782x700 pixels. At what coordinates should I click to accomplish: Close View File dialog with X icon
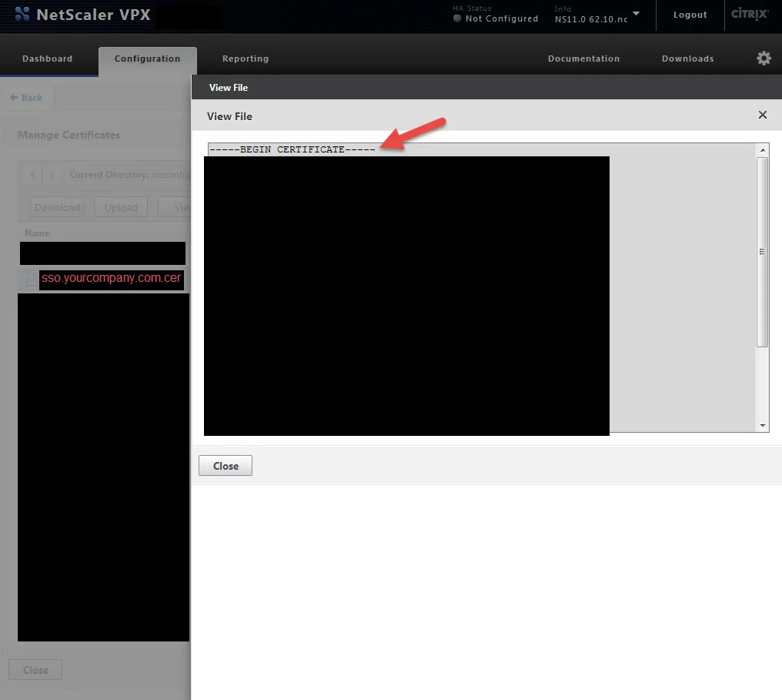[x=763, y=115]
